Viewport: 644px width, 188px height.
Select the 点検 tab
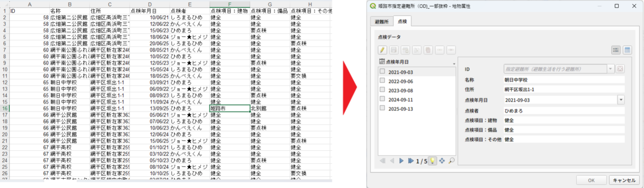[x=402, y=22]
